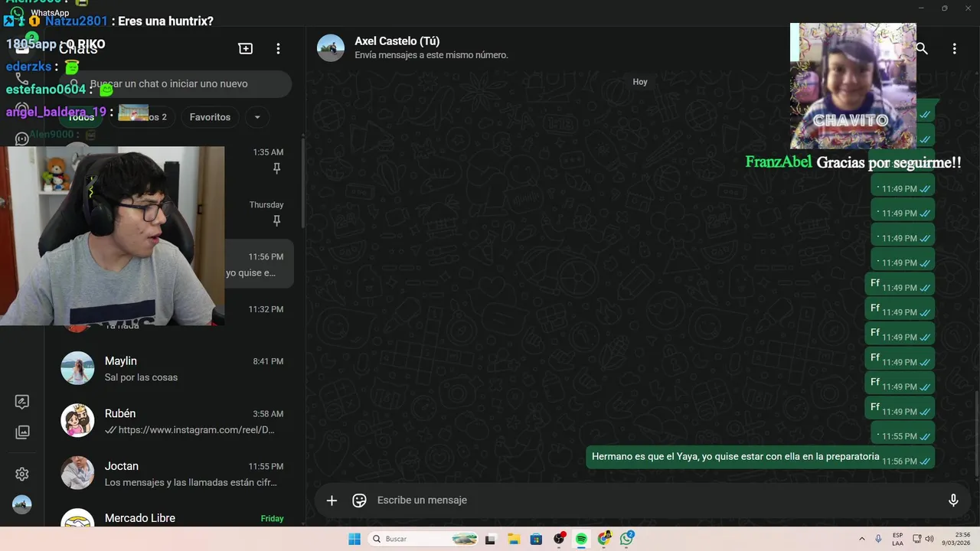Image resolution: width=980 pixels, height=551 pixels.
Task: Select the Todos filter tab
Action: point(81,117)
